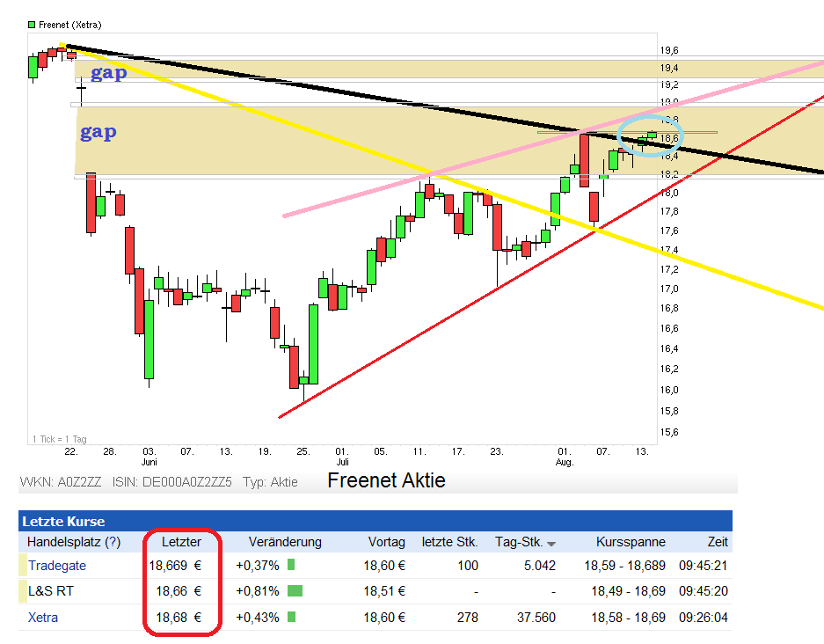Screen dimensions: 824x644
Task: Click the 13. August date axis label
Action: coord(642,451)
